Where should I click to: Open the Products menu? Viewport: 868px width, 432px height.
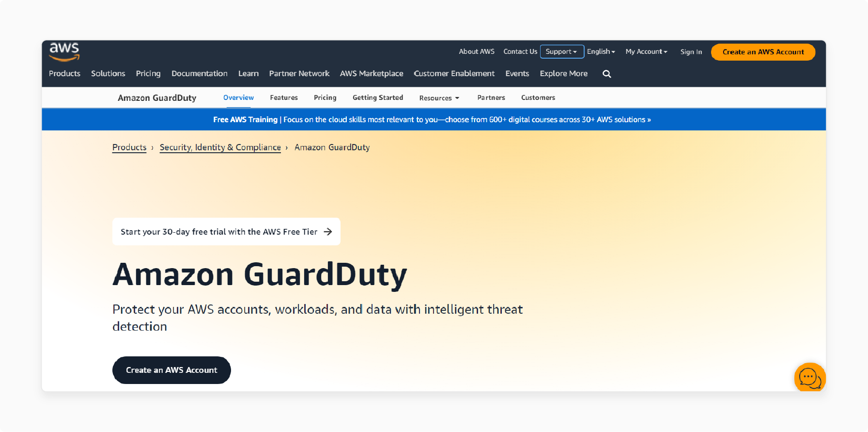[x=64, y=74]
